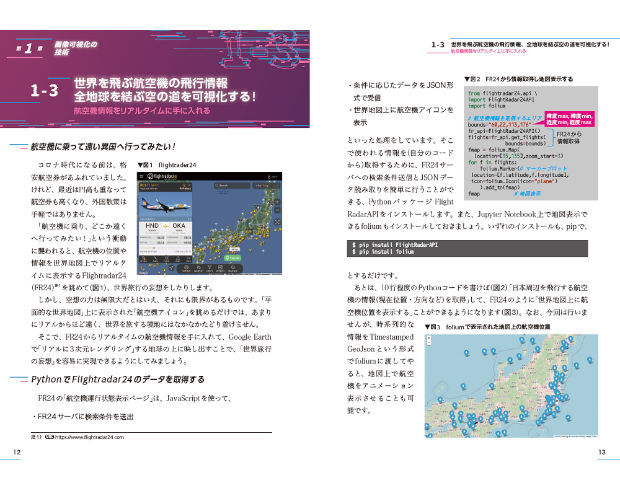
Task: Click the OKA arrival airport code
Action: (179, 226)
